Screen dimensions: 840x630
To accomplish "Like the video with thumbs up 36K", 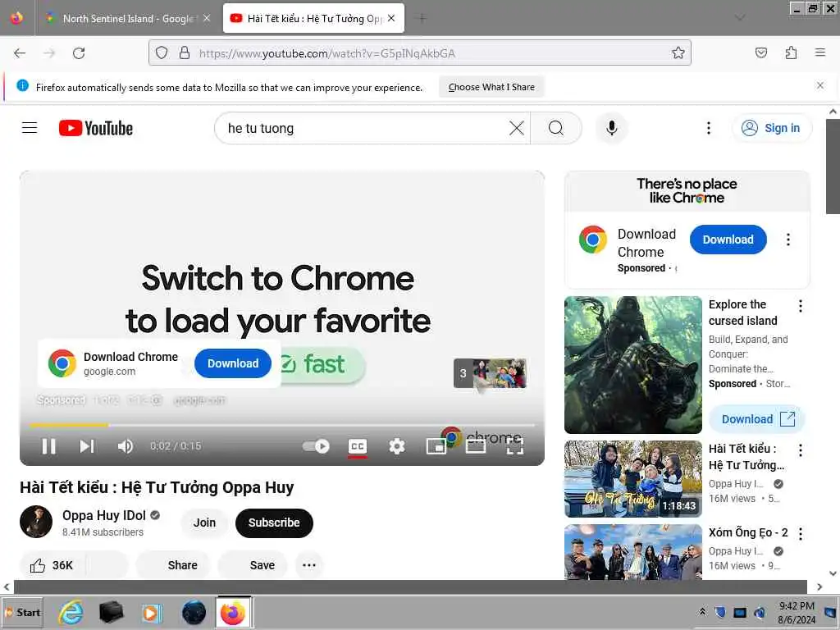I will (52, 565).
